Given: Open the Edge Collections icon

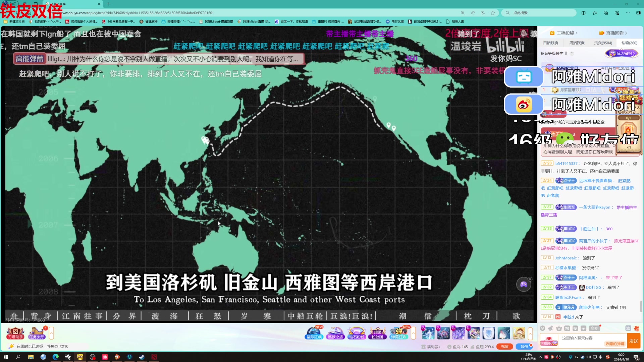Looking at the screenshot, I should [x=606, y=13].
